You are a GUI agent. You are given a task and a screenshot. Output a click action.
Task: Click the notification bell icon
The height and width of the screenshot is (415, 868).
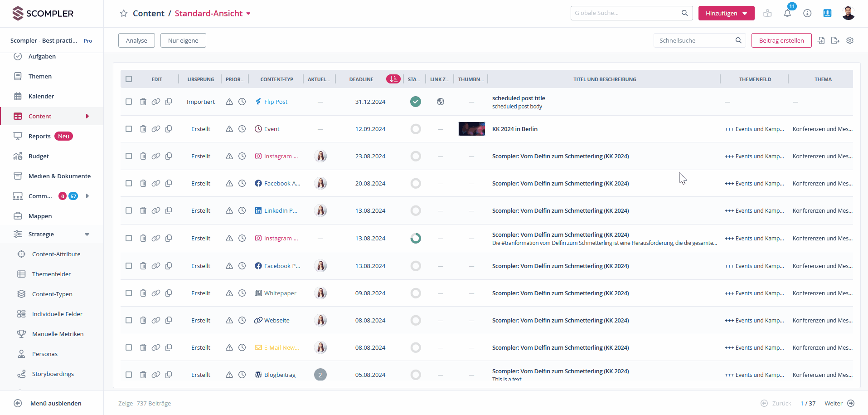(787, 14)
